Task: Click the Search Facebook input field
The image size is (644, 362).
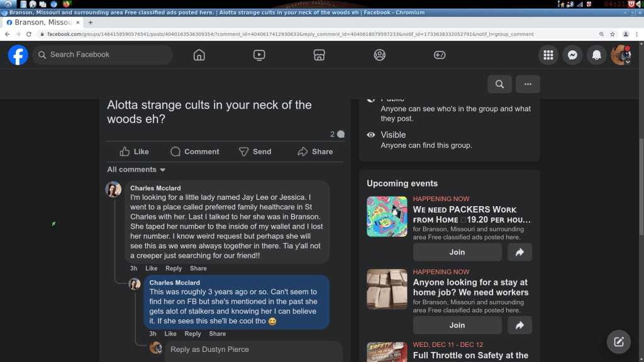Action: click(104, 55)
